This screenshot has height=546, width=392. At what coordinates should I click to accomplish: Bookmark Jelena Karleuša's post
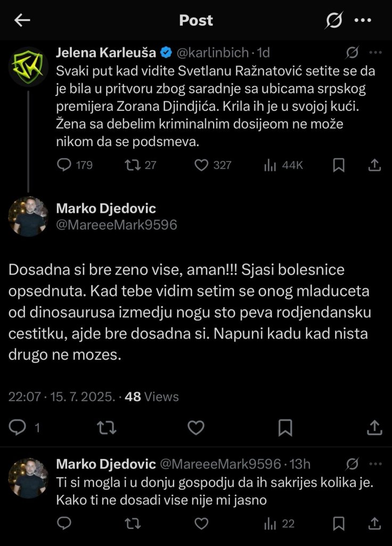point(338,165)
